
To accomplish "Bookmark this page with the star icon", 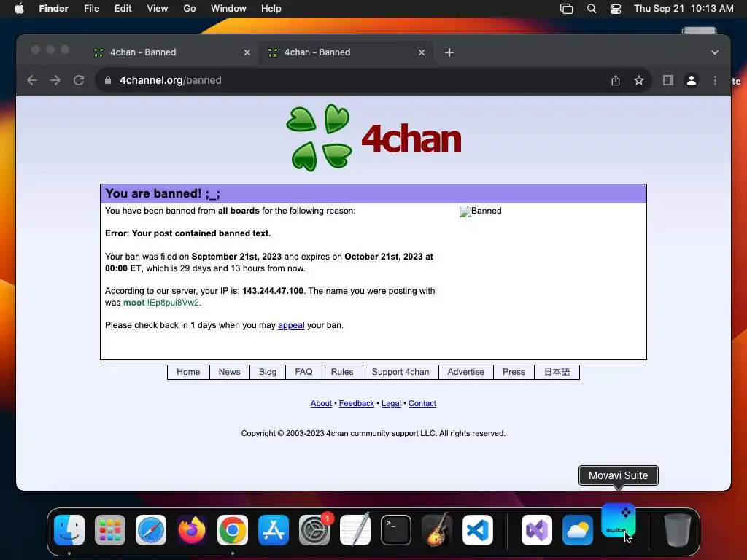I will (639, 80).
